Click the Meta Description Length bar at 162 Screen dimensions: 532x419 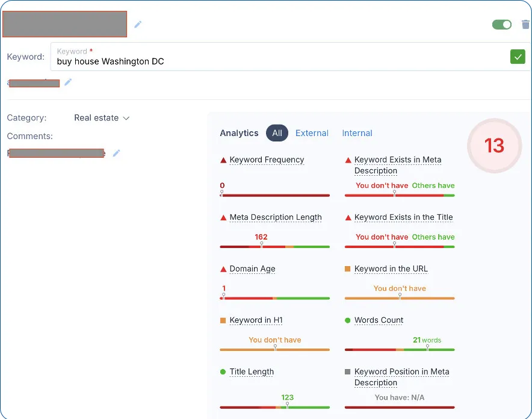[x=261, y=247]
